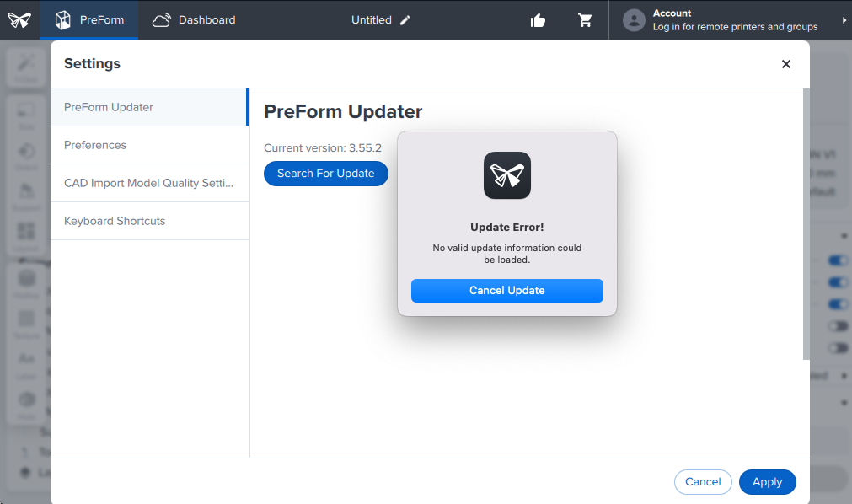Screen dimensions: 852x504
Task: Click the Current version: 3.55.2 text
Action: [x=323, y=147]
